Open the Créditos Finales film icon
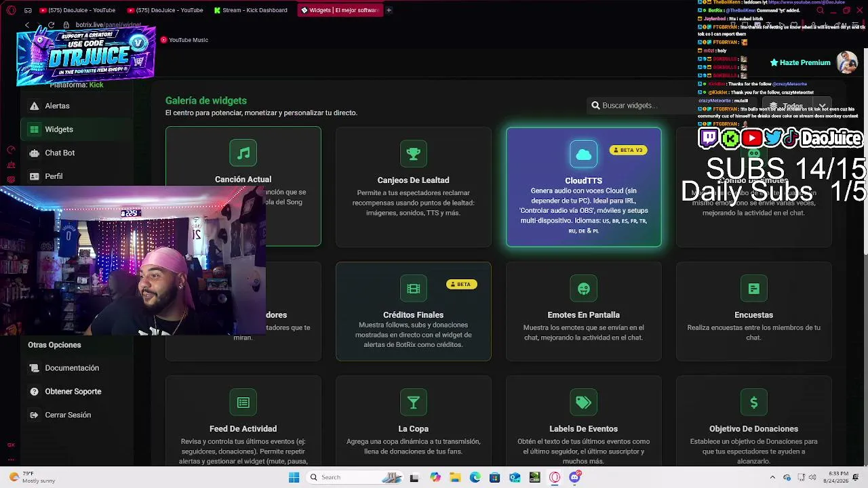This screenshot has width=868, height=488. [413, 289]
